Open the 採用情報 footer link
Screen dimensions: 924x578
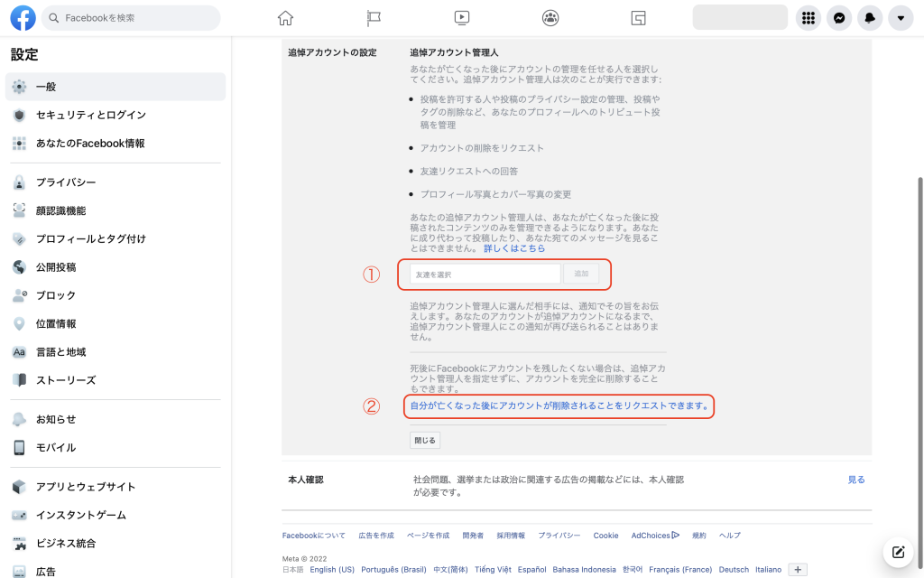click(x=511, y=536)
